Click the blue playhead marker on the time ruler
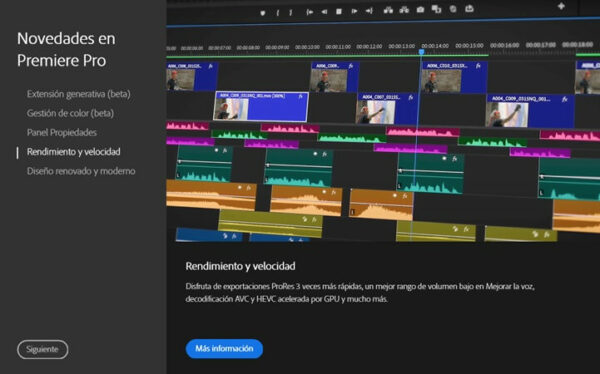The height and width of the screenshot is (374, 600). 421,52
